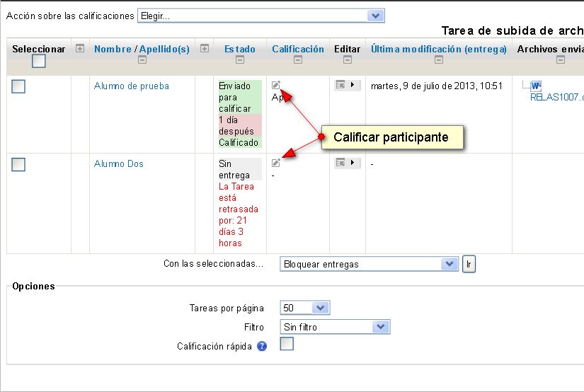Collapse the Calificación column
Image resolution: width=584 pixels, height=392 pixels.
point(298,61)
